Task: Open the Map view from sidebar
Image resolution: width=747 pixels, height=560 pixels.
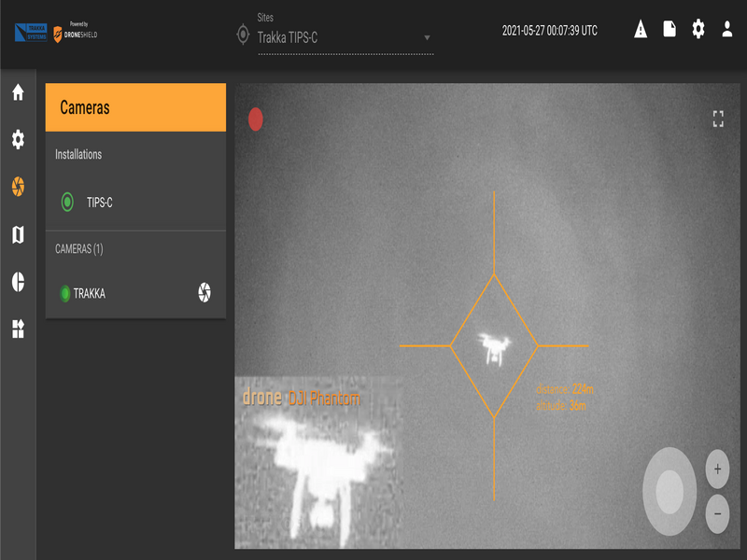Action: (18, 234)
